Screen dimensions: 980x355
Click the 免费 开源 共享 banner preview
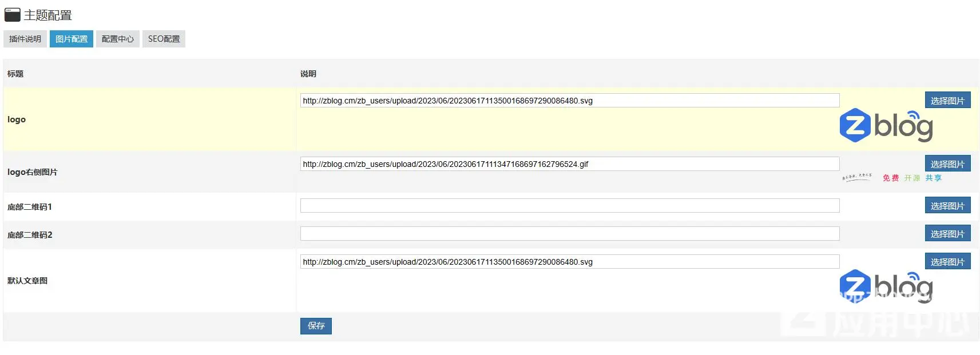coord(892,178)
